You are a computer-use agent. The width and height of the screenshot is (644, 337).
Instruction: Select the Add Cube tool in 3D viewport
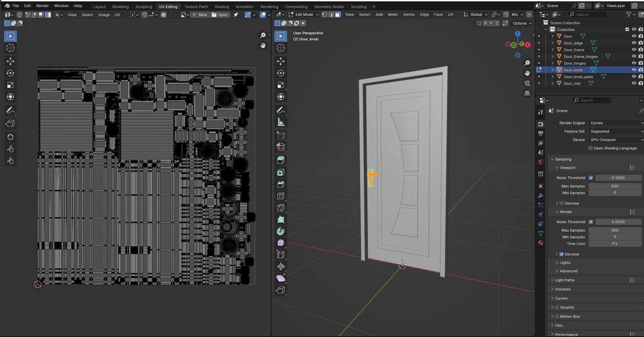[281, 135]
